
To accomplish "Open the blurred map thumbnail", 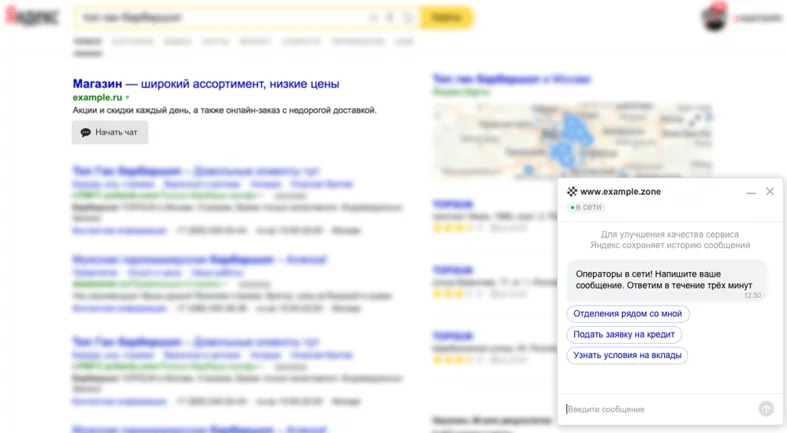I will [572, 140].
